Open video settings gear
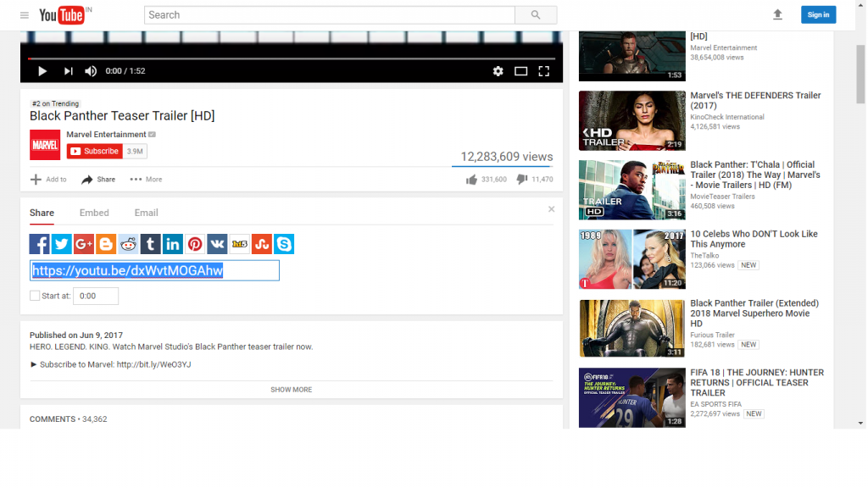Image resolution: width=868 pixels, height=488 pixels. click(x=498, y=71)
